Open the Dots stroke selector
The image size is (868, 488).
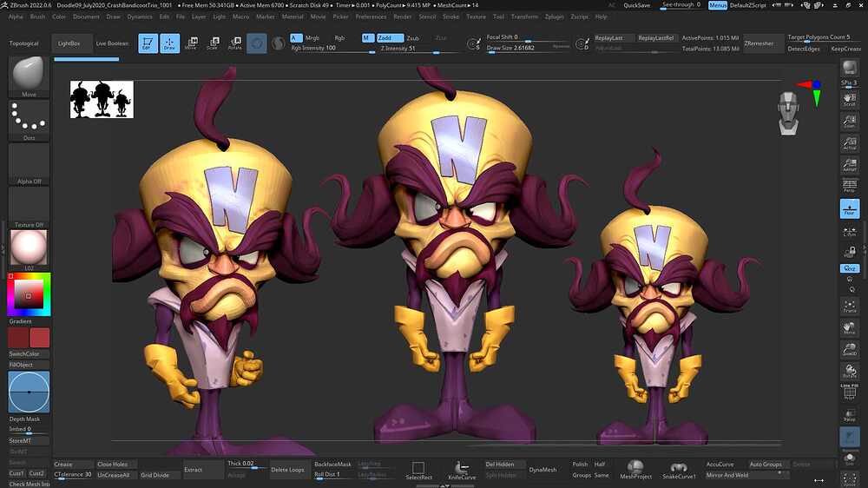(x=29, y=120)
